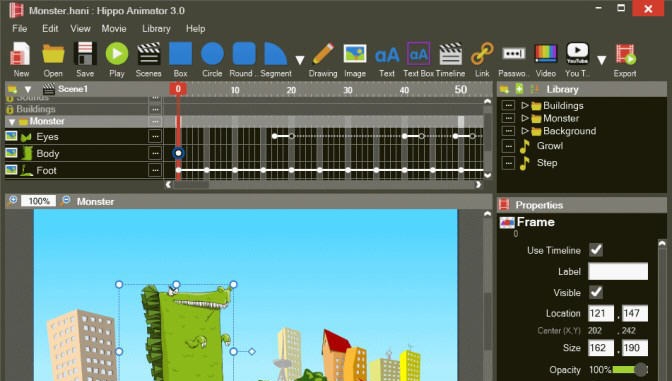Select the Step sound in Library
672x381 pixels.
click(x=547, y=163)
